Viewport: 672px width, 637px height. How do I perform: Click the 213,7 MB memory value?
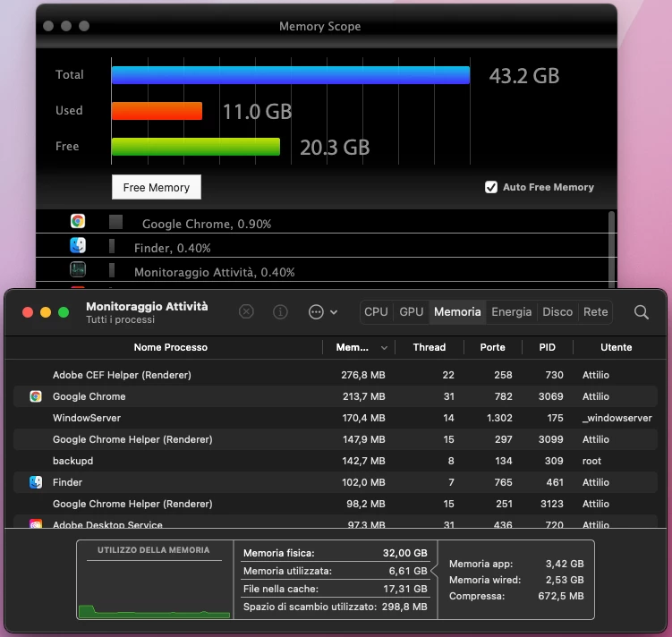pyautogui.click(x=363, y=396)
